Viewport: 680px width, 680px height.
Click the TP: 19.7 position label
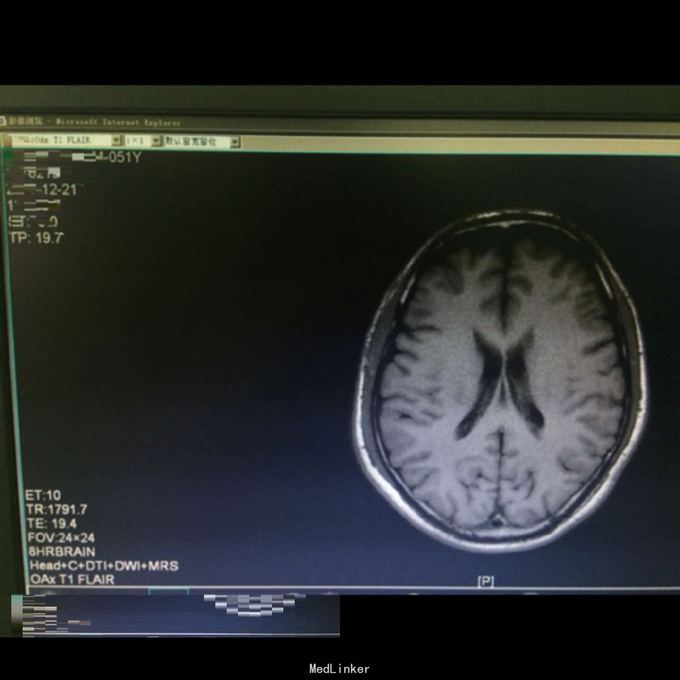36,238
